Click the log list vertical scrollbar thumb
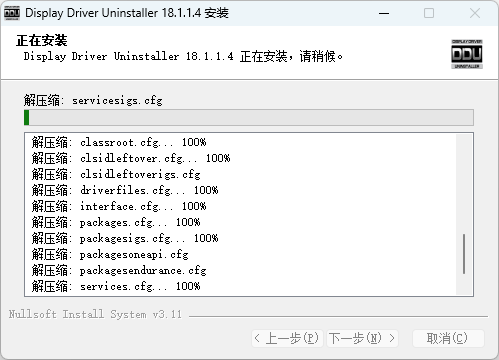The width and height of the screenshot is (499, 360). tap(464, 254)
